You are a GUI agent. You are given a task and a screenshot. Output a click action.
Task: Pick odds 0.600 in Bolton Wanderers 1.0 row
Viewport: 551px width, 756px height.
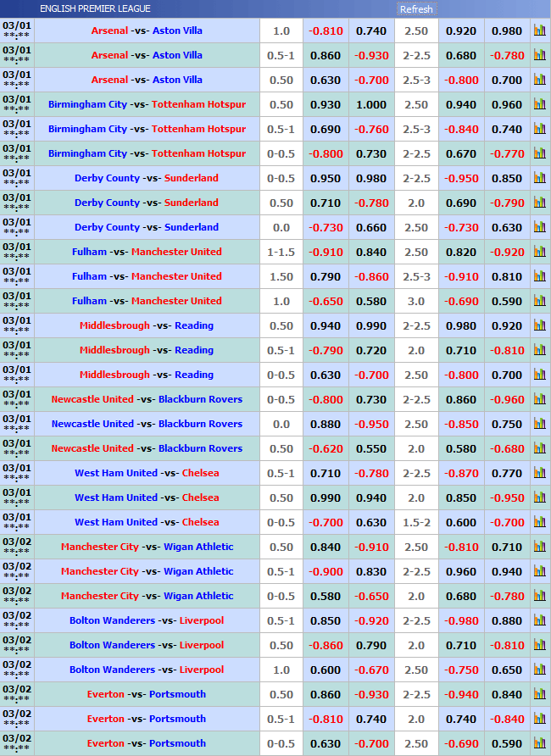(x=326, y=670)
